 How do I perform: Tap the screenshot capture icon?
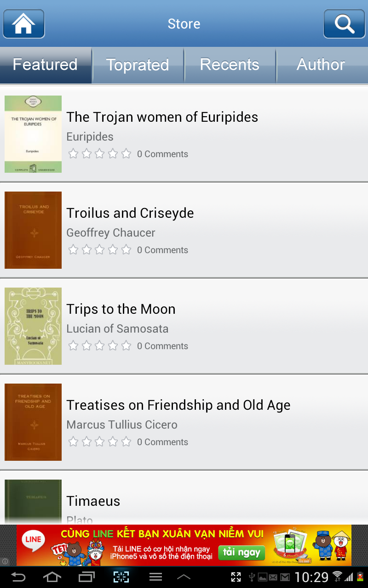coord(121,577)
